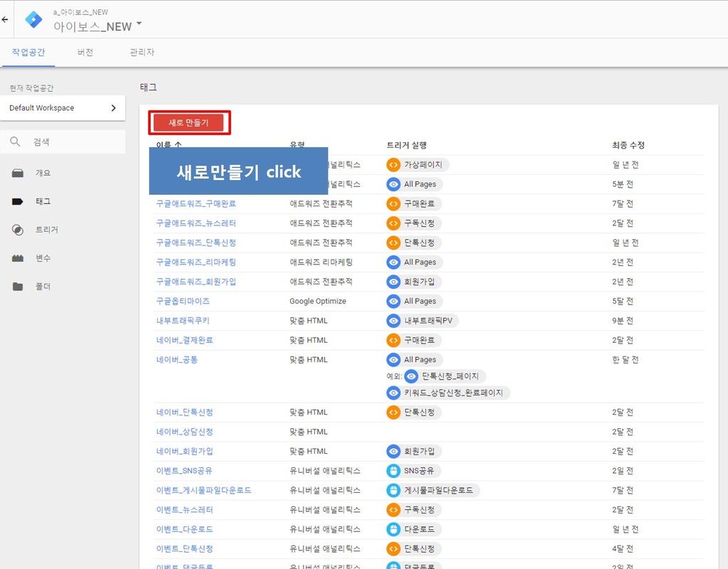The image size is (728, 569).
Task: Click the 구독신청 trigger icon in 구글애드워즈_뉴스레터 row
Action: pos(393,223)
